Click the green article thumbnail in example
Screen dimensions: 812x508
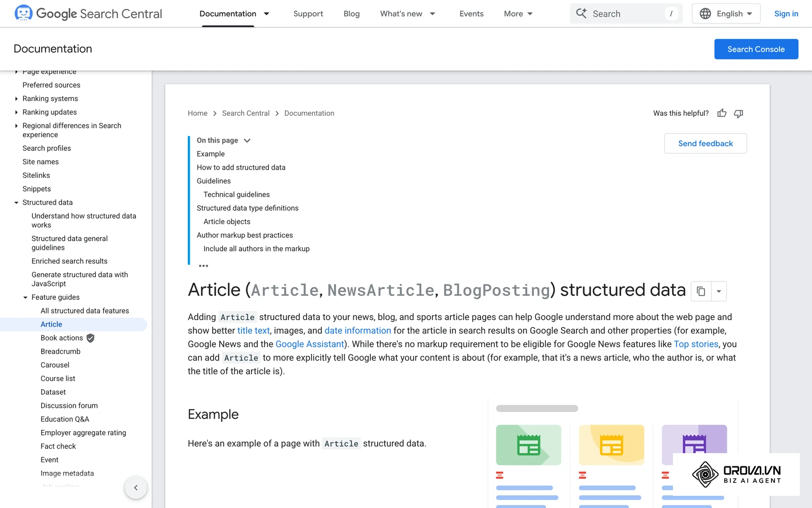click(x=528, y=445)
